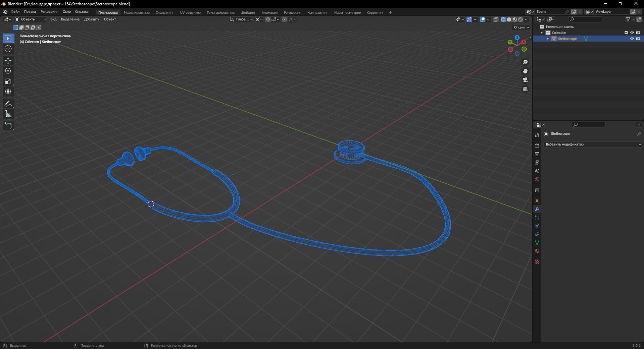Pick the Add Cube tool
Image resolution: width=644 pixels, height=349 pixels.
pyautogui.click(x=8, y=126)
